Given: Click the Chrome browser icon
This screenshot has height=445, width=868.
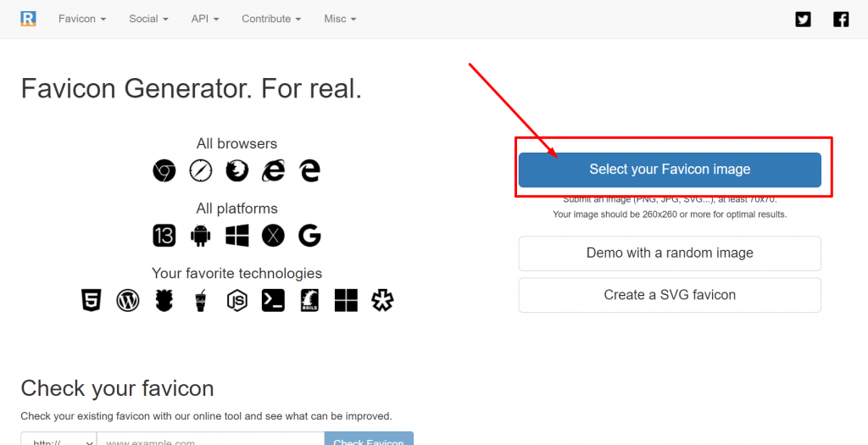Looking at the screenshot, I should click(x=164, y=170).
